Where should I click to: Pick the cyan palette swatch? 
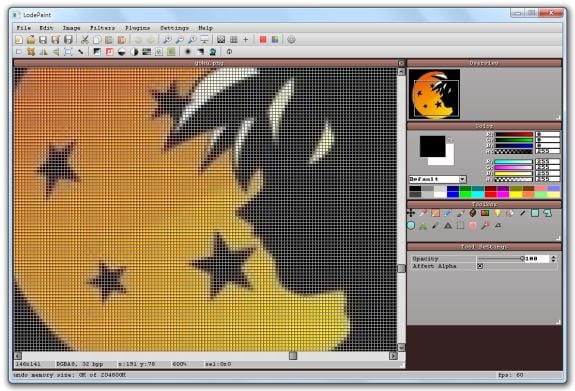(x=478, y=194)
